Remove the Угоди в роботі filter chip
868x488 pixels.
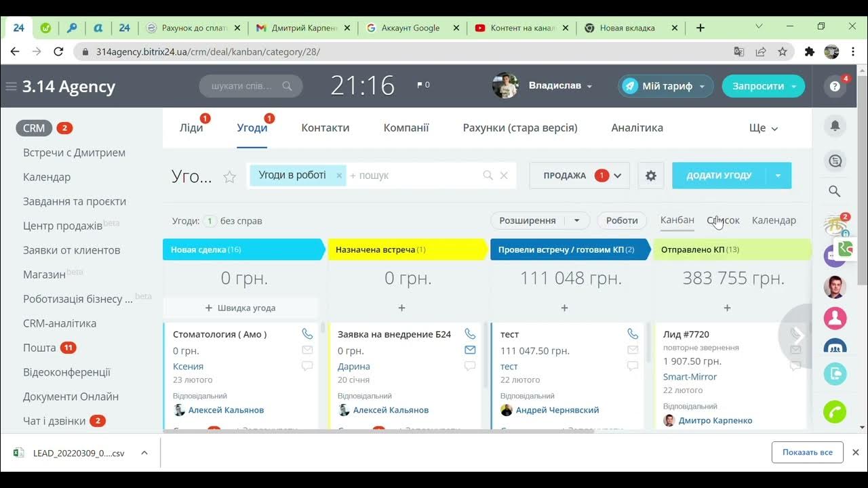tap(339, 175)
